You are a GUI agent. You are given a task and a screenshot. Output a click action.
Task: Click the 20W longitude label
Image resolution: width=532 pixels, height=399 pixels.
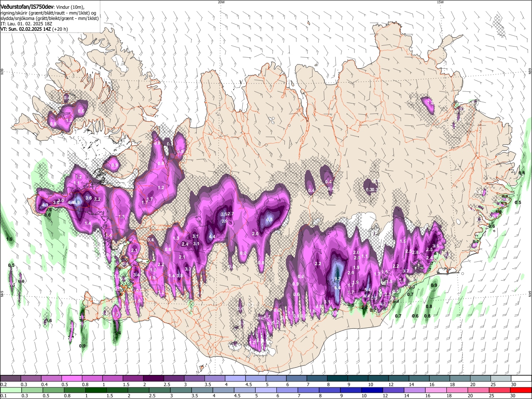pos(221,2)
